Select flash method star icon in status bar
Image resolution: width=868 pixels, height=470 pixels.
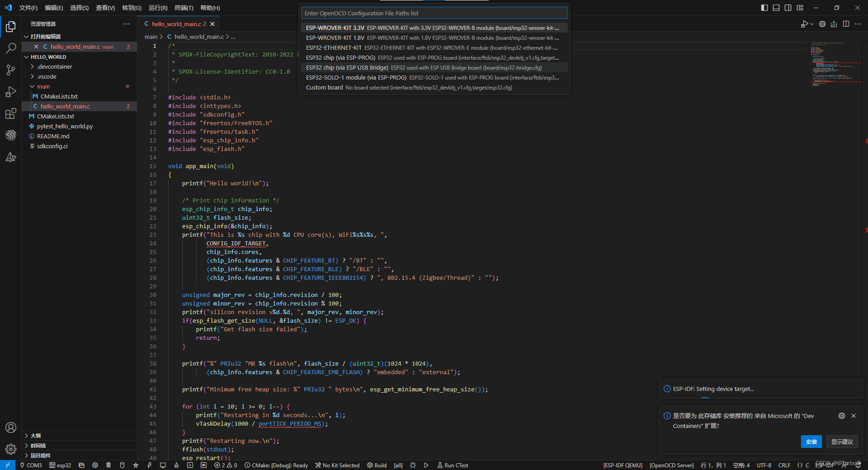pyautogui.click(x=136, y=465)
